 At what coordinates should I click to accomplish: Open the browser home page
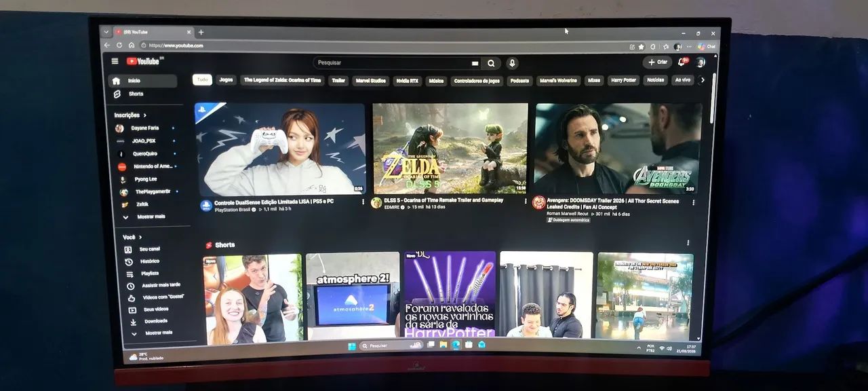(x=132, y=45)
